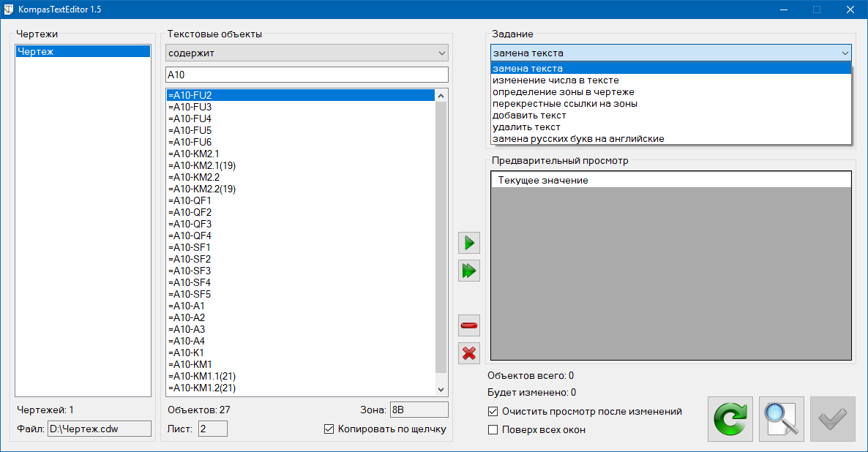Select 'добавить текст' task option
Viewport: 868px width, 452px height.
[x=529, y=116]
